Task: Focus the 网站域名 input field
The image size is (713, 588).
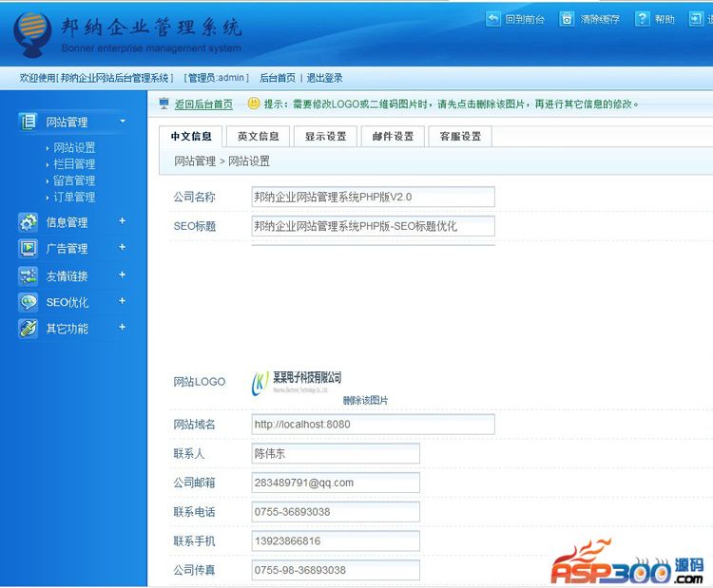Action: tap(373, 425)
